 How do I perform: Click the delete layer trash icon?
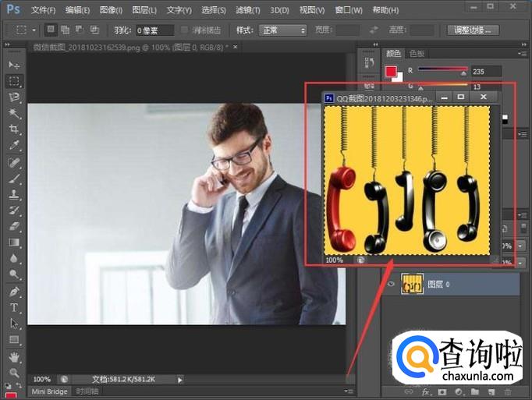tap(508, 392)
